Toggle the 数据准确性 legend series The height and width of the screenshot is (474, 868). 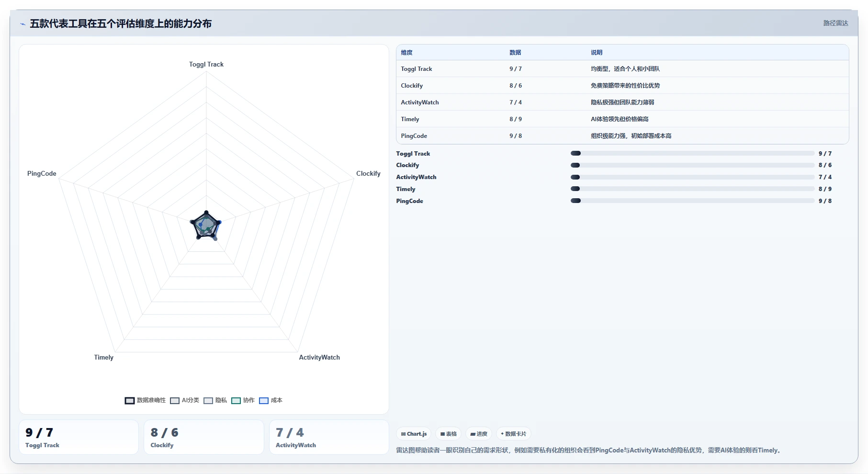click(x=145, y=400)
